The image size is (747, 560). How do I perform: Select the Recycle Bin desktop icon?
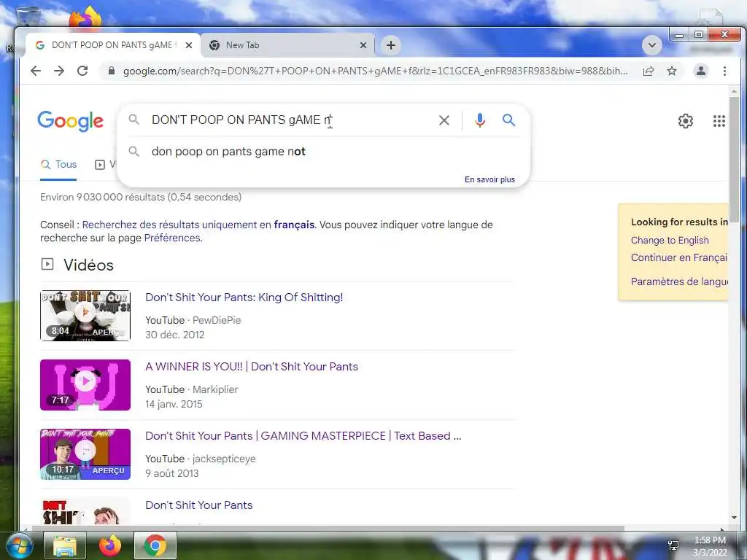point(28,15)
